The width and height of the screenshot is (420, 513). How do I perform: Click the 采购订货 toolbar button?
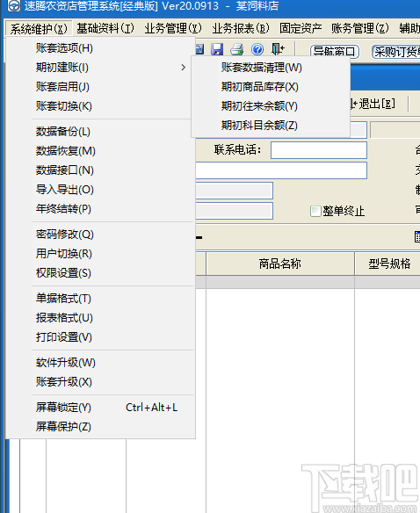click(395, 52)
